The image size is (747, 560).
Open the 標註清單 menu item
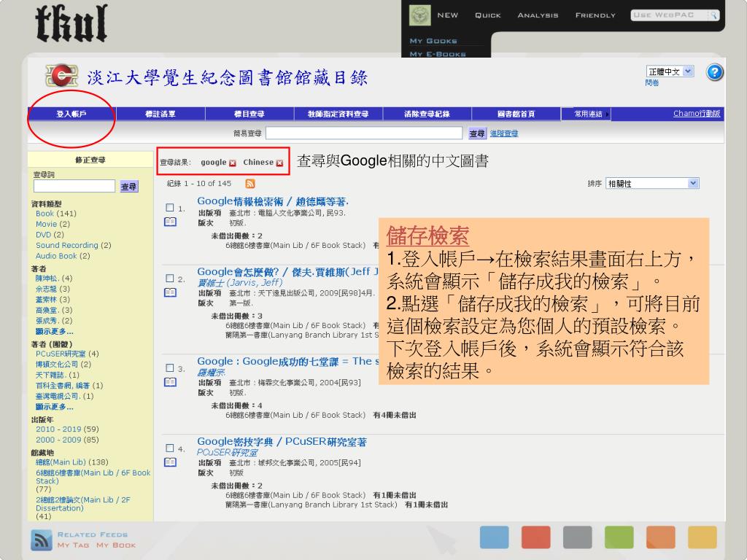(x=160, y=114)
